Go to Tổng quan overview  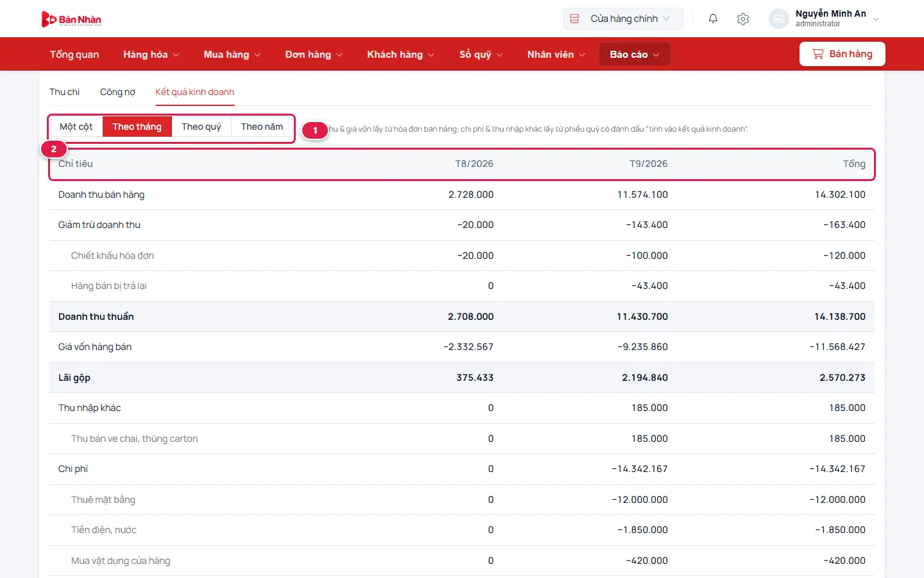74,55
